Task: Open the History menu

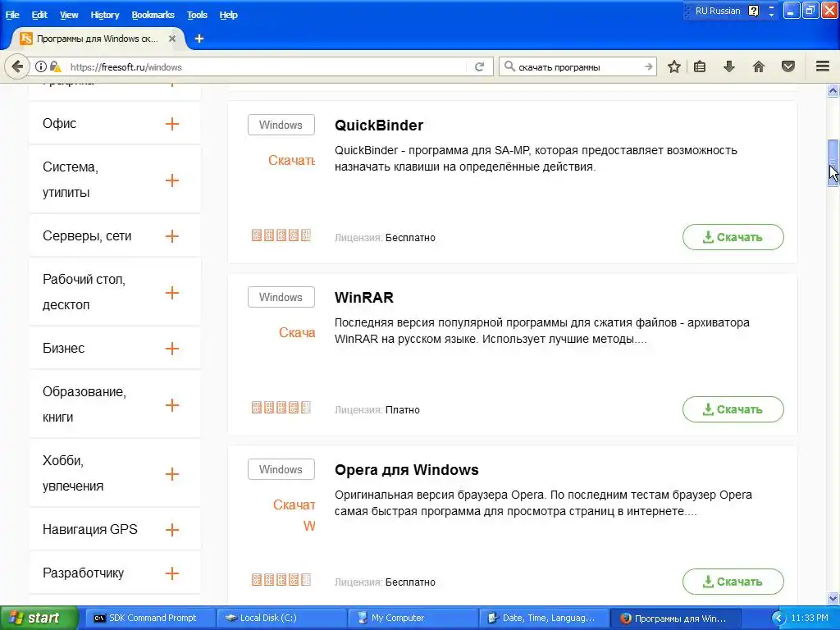Action: coord(105,15)
